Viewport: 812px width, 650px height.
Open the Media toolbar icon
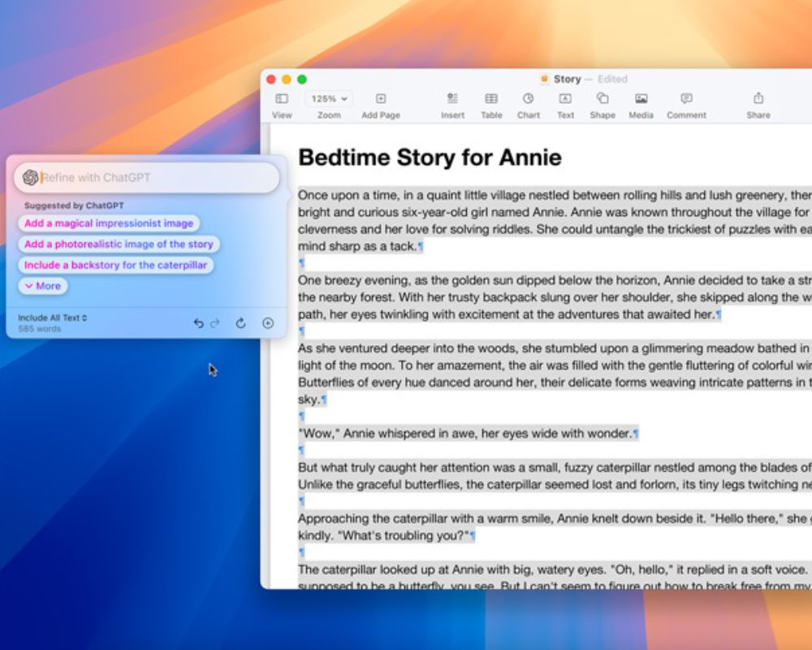pyautogui.click(x=641, y=98)
